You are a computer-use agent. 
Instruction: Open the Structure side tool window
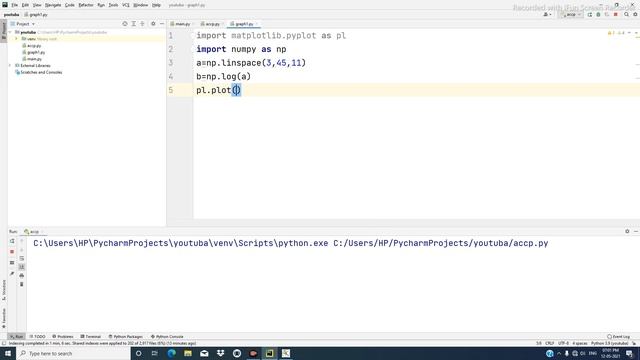(x=4, y=290)
